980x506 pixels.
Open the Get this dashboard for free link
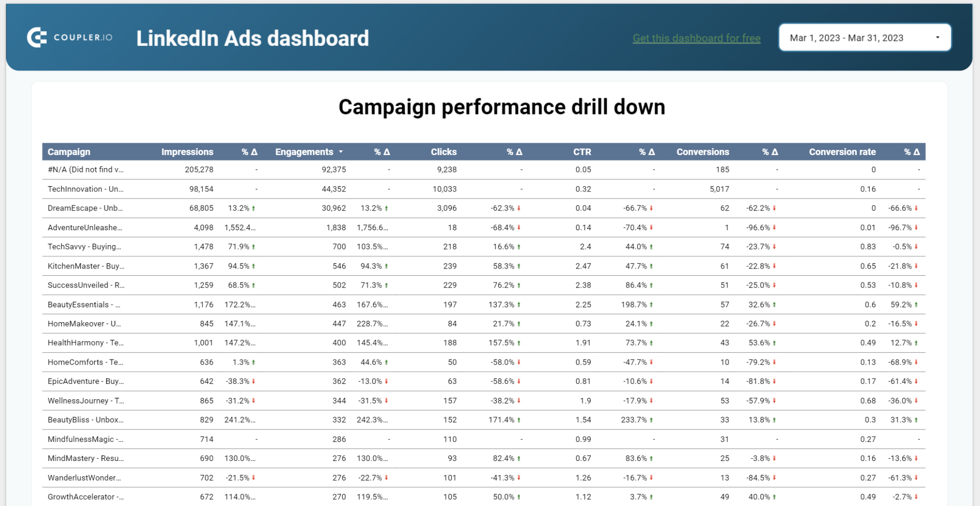696,38
